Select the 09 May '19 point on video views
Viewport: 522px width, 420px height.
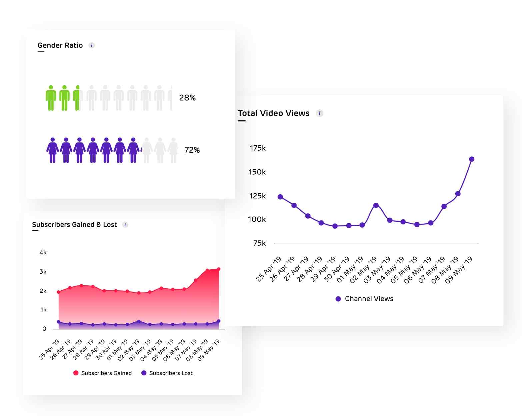click(472, 159)
